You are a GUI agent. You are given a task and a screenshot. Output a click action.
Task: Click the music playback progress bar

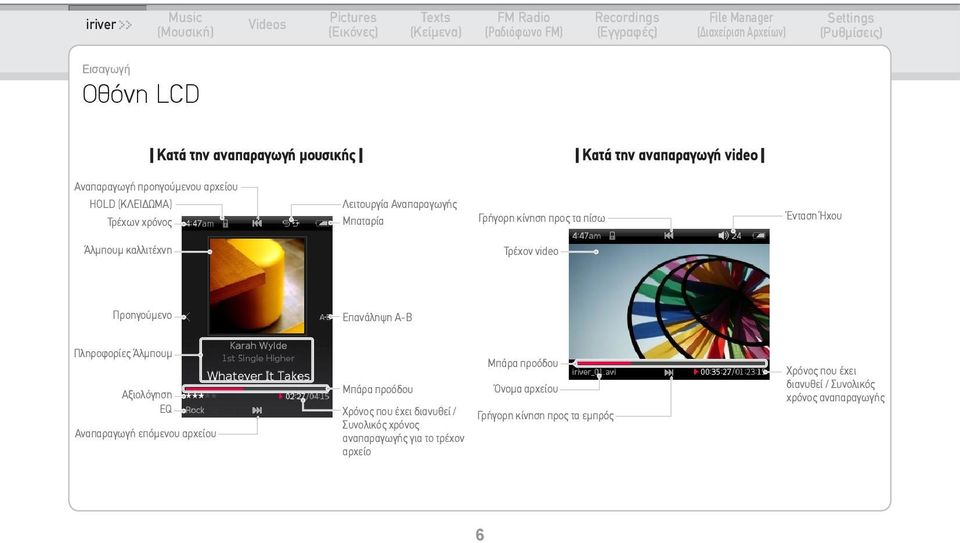click(257, 389)
